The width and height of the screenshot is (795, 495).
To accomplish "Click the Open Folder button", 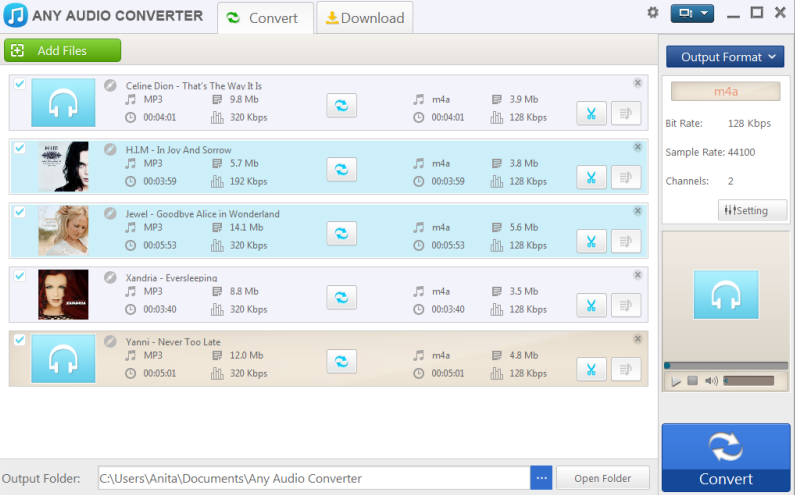I will pyautogui.click(x=602, y=478).
